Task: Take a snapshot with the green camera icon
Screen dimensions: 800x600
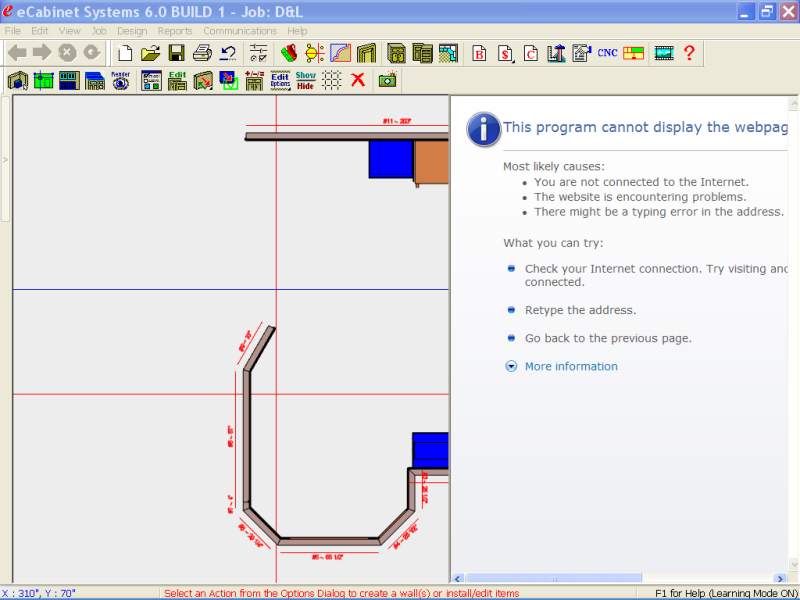Action: pos(387,80)
